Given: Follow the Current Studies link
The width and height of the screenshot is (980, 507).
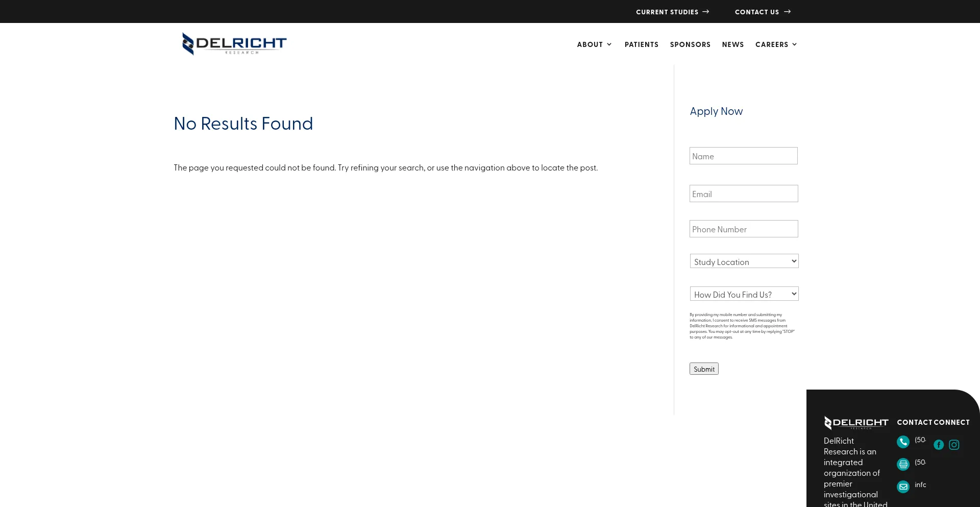Looking at the screenshot, I should 667,12.
